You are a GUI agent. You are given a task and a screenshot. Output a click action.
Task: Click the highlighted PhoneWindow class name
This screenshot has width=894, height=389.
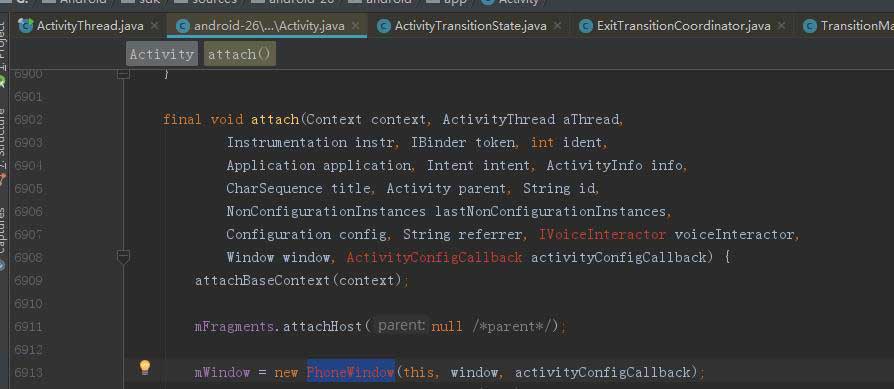pyautogui.click(x=351, y=372)
